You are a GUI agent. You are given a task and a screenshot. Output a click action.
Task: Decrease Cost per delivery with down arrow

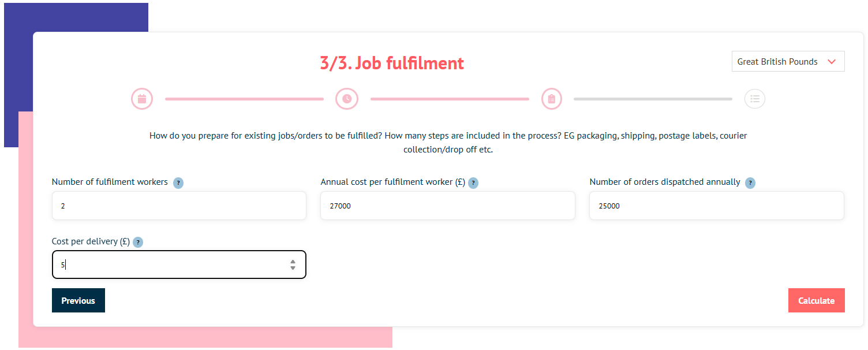tap(293, 268)
